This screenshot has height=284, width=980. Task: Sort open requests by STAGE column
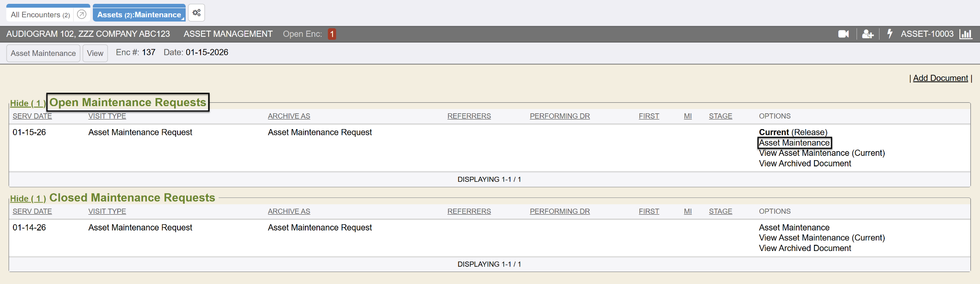coord(720,116)
